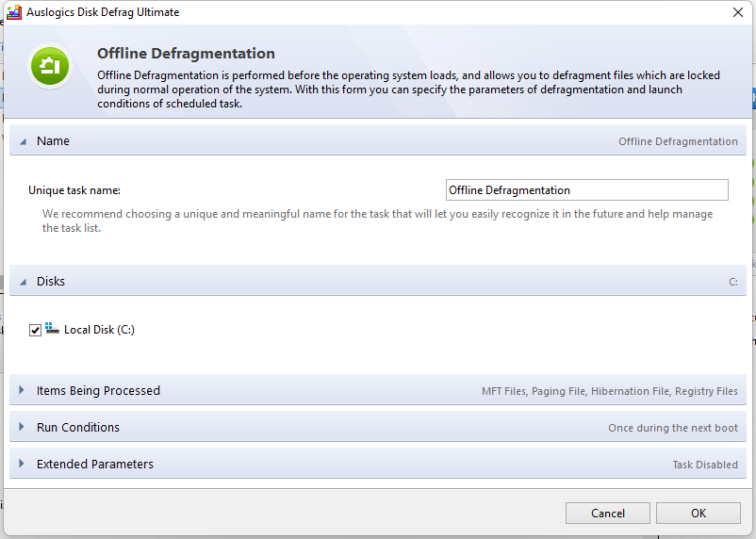The image size is (756, 539).
Task: Click the "Once during the next boot" summary
Action: click(x=672, y=428)
